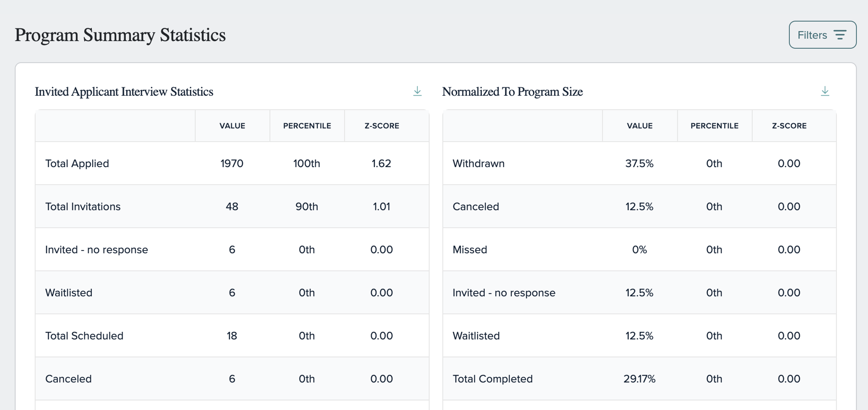Click the 37.5% Withdrawn value

(639, 163)
